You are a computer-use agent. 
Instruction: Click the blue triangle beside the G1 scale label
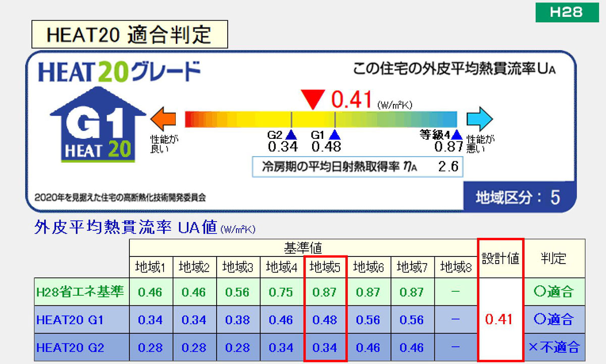[x=334, y=135]
